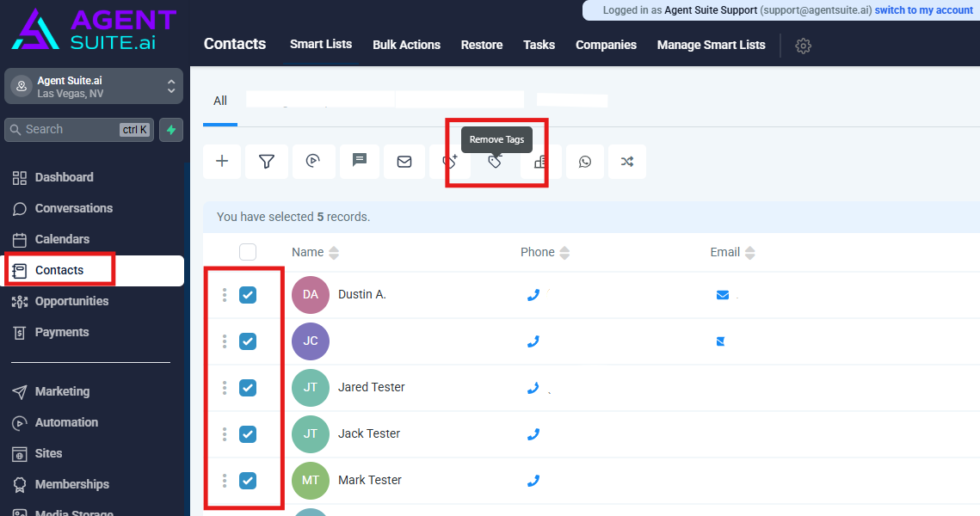
Task: Click the email icon for Dustin A.
Action: 723,295
